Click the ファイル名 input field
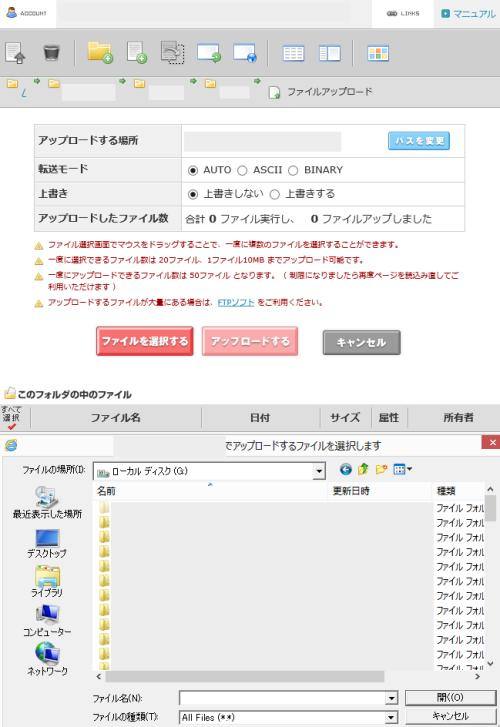Image resolution: width=500 pixels, height=727 pixels. [x=282, y=698]
